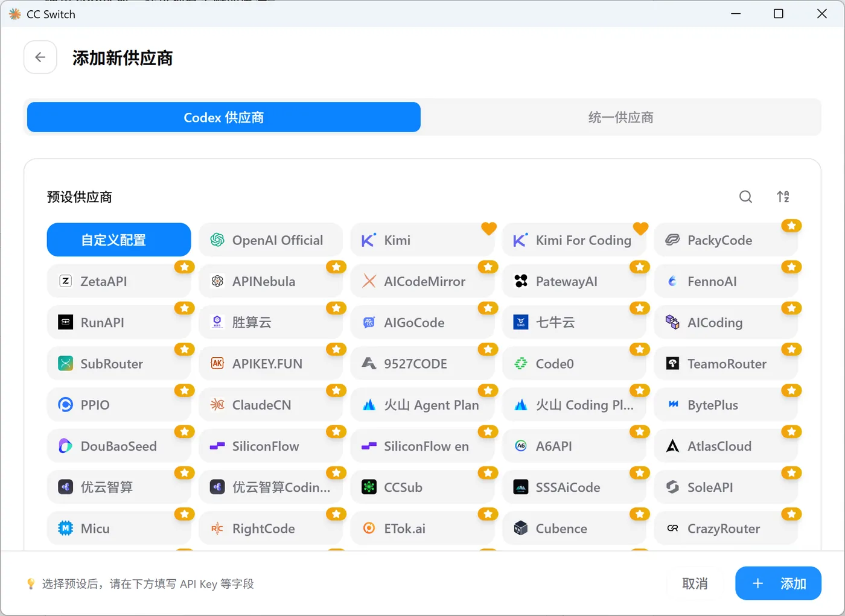Select the AtlasCloud preset
This screenshot has width=845, height=616.
(726, 446)
